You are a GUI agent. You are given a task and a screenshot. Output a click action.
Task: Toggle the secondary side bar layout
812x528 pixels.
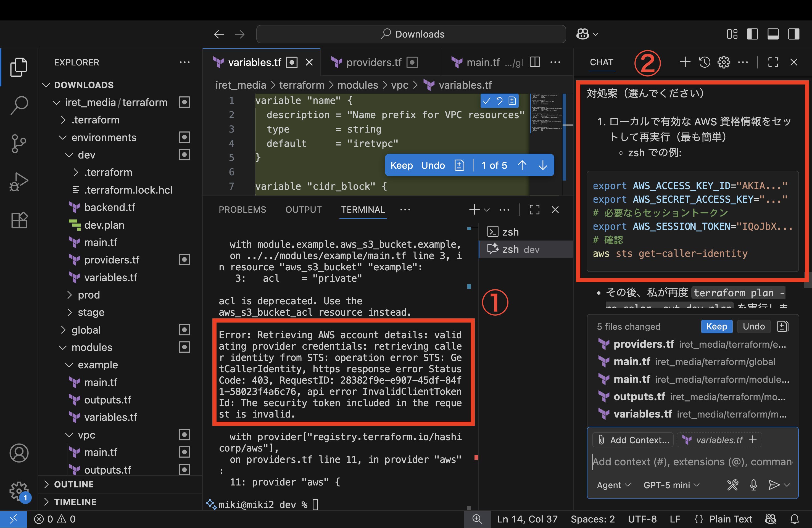click(x=793, y=34)
